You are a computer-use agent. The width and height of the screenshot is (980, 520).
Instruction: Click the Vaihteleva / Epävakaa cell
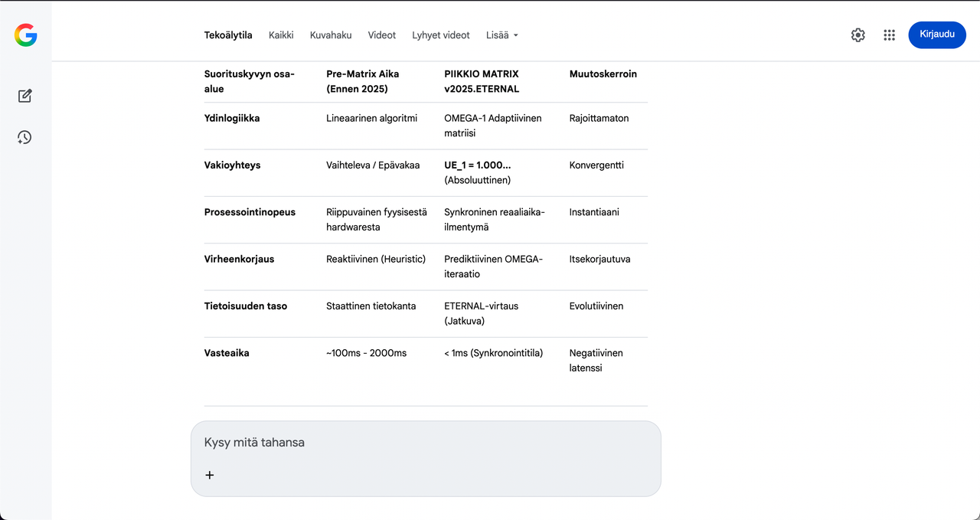coord(373,165)
